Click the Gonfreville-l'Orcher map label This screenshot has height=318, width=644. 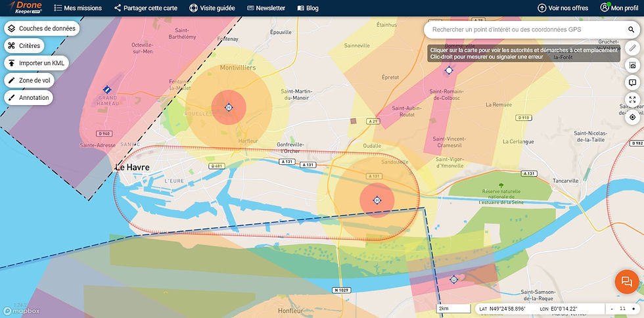tap(290, 148)
